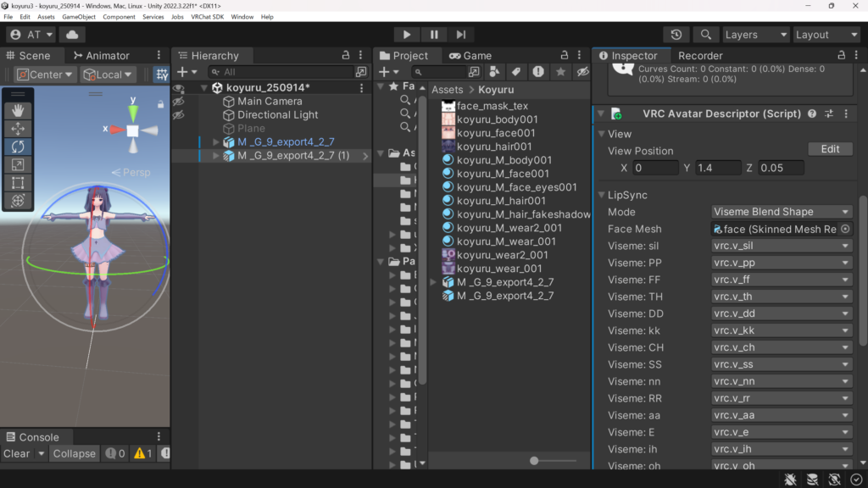
Task: Toggle Project panel lock
Action: 564,55
